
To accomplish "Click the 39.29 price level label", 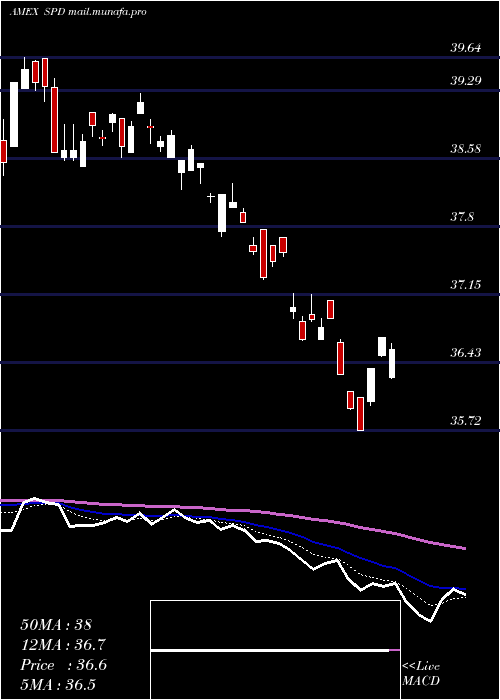I will click(466, 81).
